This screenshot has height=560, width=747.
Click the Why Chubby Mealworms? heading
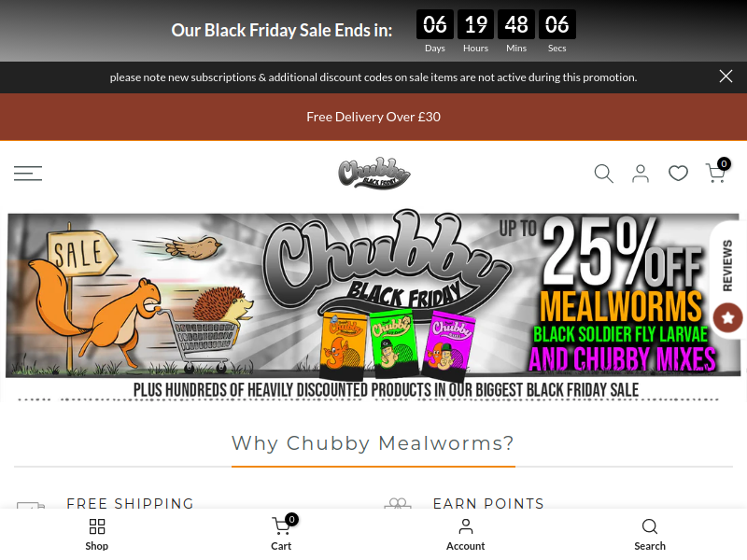coord(373,443)
